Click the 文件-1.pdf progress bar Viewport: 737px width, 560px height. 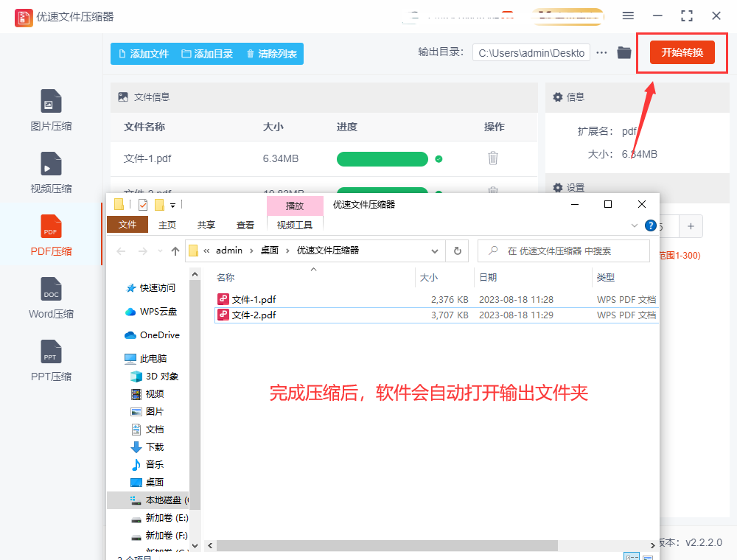click(382, 159)
